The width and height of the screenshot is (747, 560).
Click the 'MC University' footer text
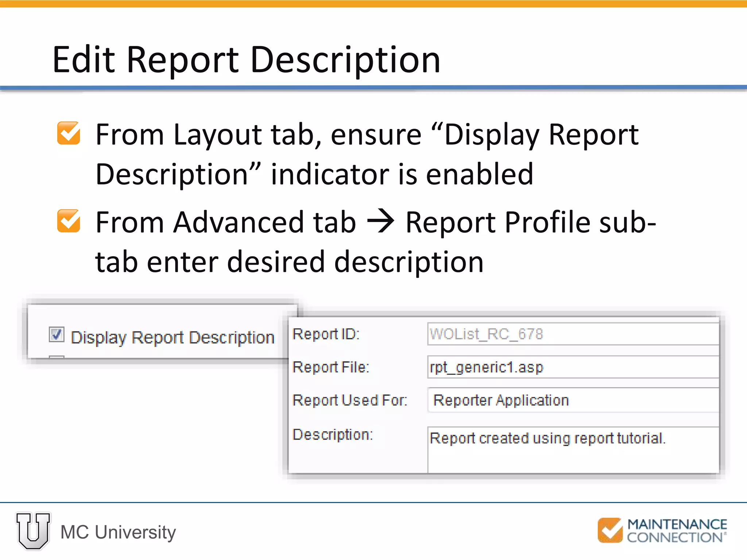point(118,532)
